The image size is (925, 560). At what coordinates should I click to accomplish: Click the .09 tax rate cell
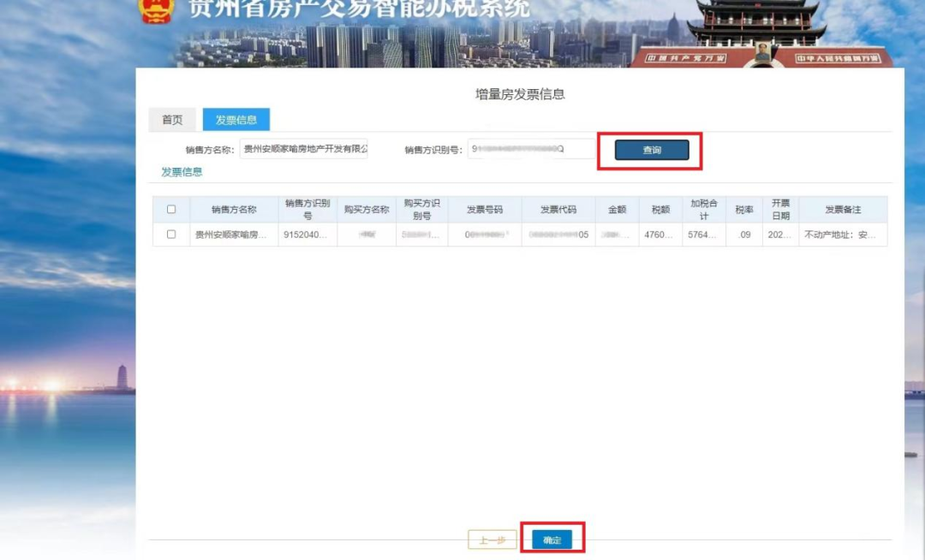click(744, 235)
